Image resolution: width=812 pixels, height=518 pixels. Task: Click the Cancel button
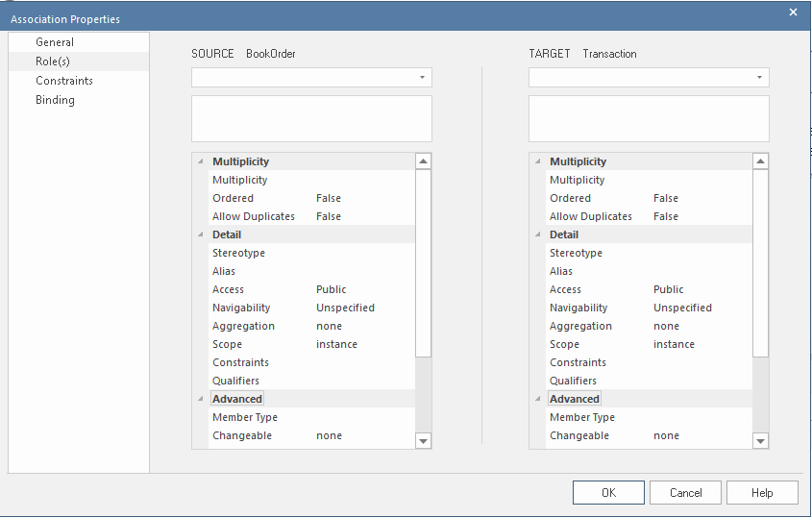(685, 493)
